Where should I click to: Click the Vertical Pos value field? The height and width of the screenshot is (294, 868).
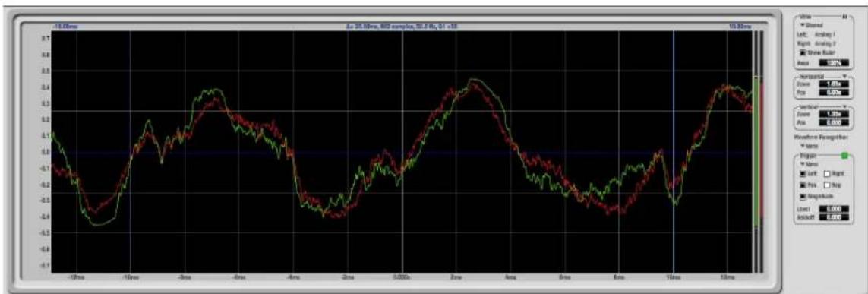(833, 123)
